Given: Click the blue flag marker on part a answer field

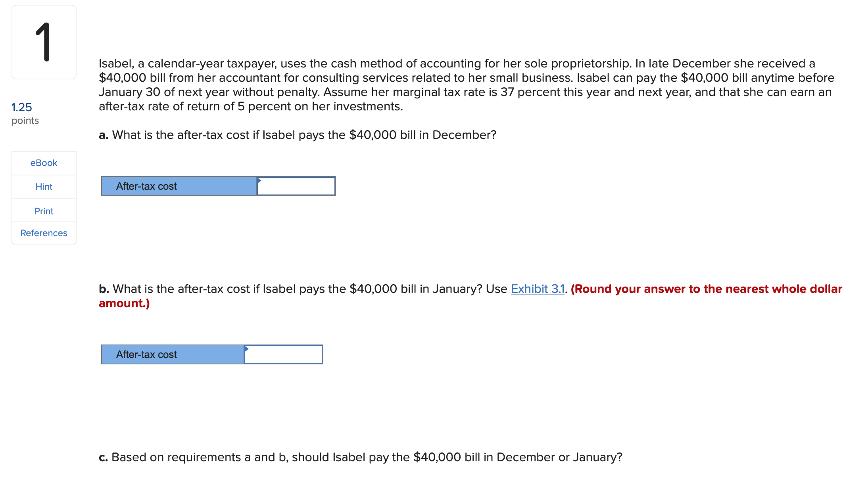Looking at the screenshot, I should pyautogui.click(x=258, y=181).
